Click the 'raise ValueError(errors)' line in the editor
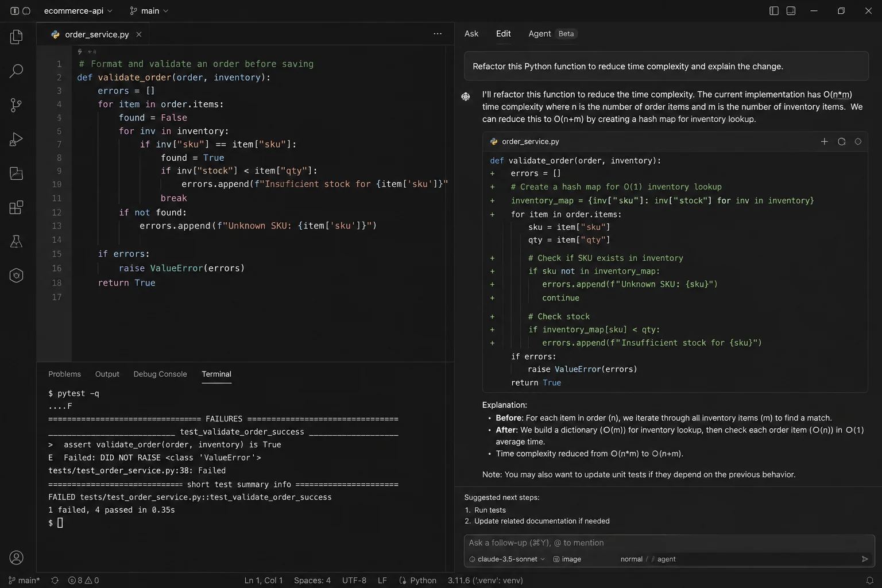Viewport: 882px width, 588px height. click(x=181, y=268)
